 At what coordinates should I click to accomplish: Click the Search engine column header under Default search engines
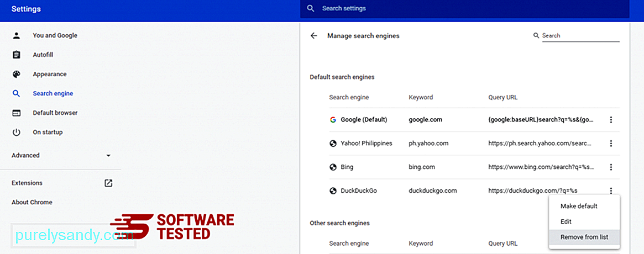coord(349,98)
